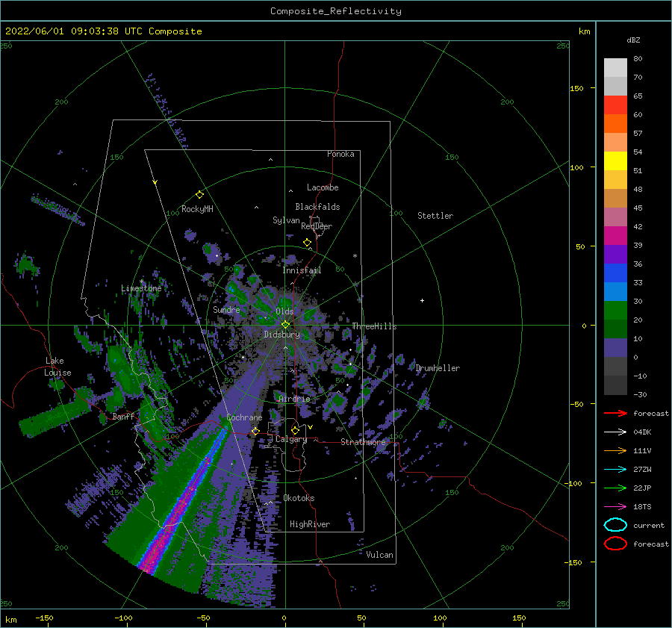Viewport: 672px width, 628px height.
Task: Click the asterisk marker near Limestone
Action: pyautogui.click(x=141, y=282)
